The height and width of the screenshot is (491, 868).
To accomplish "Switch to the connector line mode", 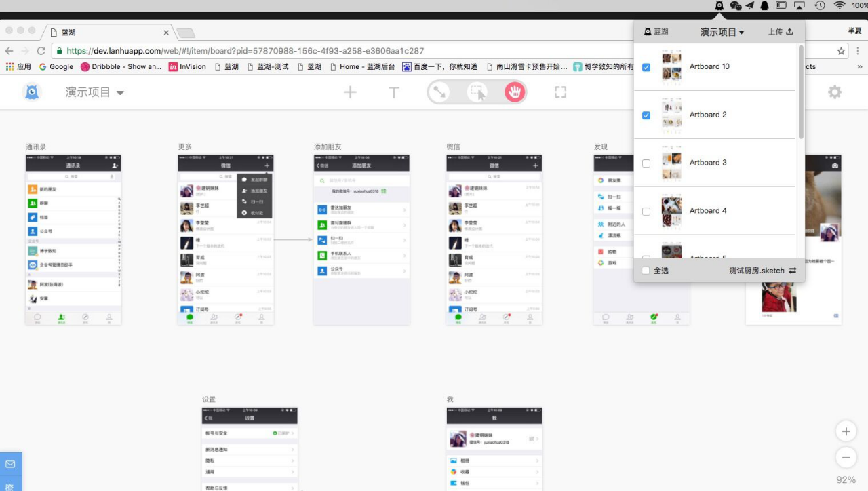I will 440,92.
